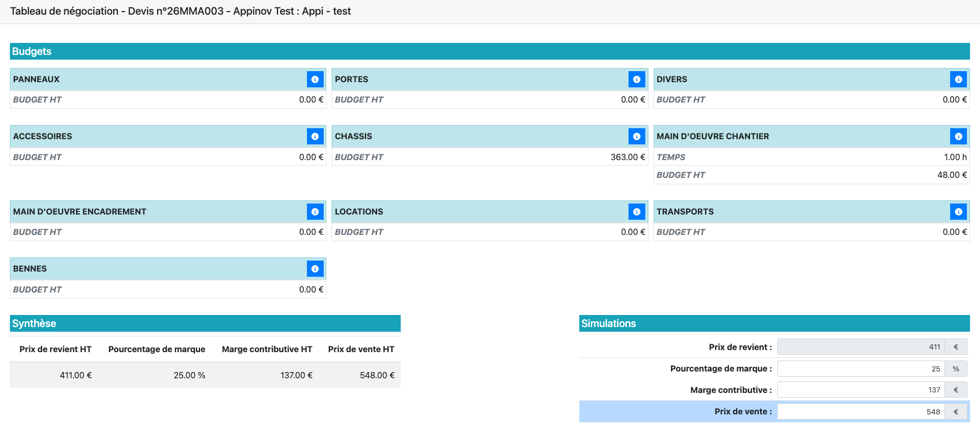Click the info icon for PANNEAUX budget
The width and height of the screenshot is (980, 428).
(x=315, y=80)
